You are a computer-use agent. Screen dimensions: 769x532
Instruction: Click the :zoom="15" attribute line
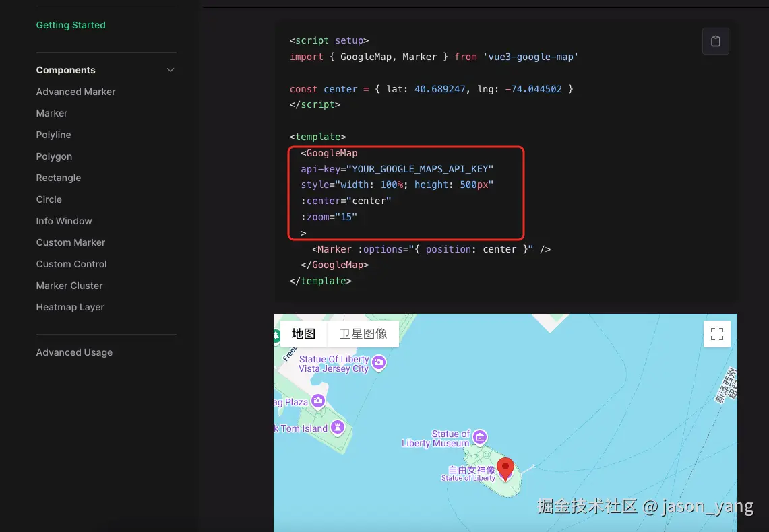point(329,217)
